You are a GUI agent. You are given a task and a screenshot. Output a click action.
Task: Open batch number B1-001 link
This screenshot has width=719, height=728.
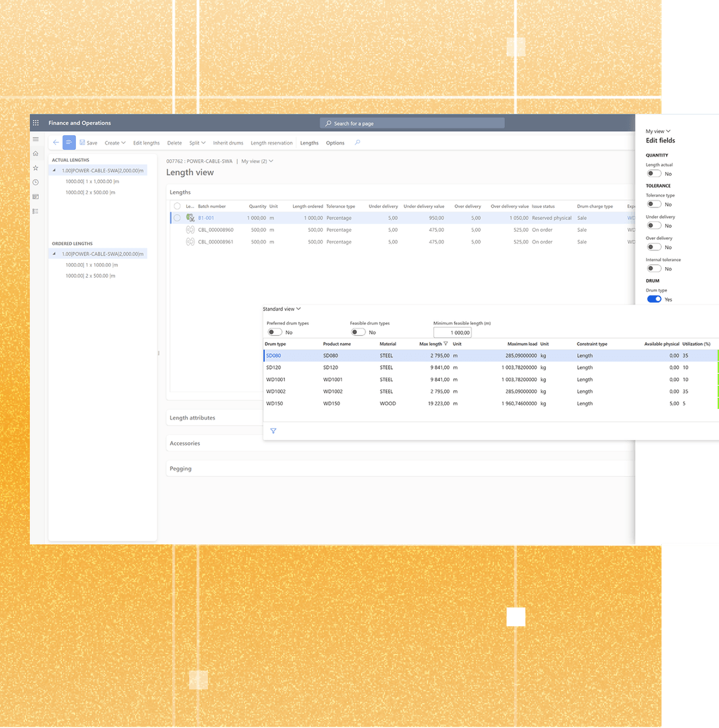click(x=206, y=217)
